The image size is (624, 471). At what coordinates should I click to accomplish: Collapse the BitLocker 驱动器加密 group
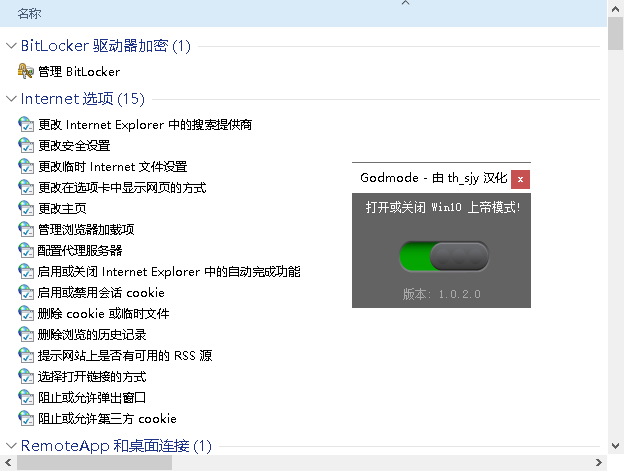click(11, 45)
